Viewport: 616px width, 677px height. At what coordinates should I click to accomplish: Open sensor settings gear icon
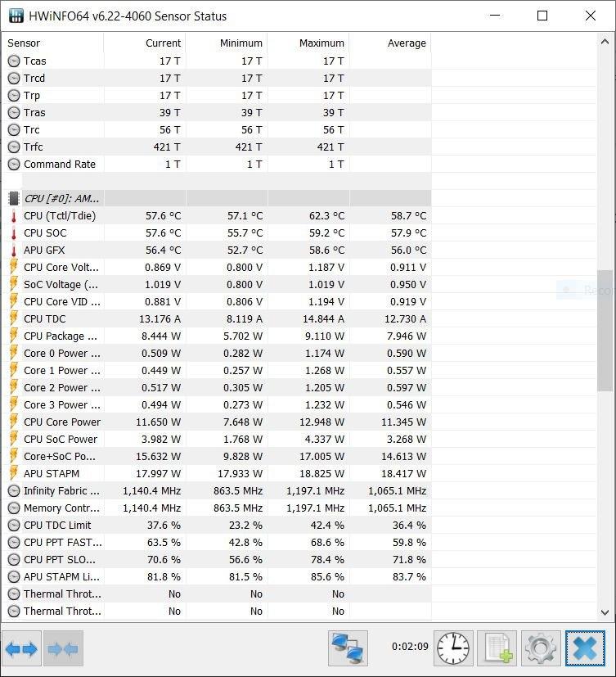point(541,649)
